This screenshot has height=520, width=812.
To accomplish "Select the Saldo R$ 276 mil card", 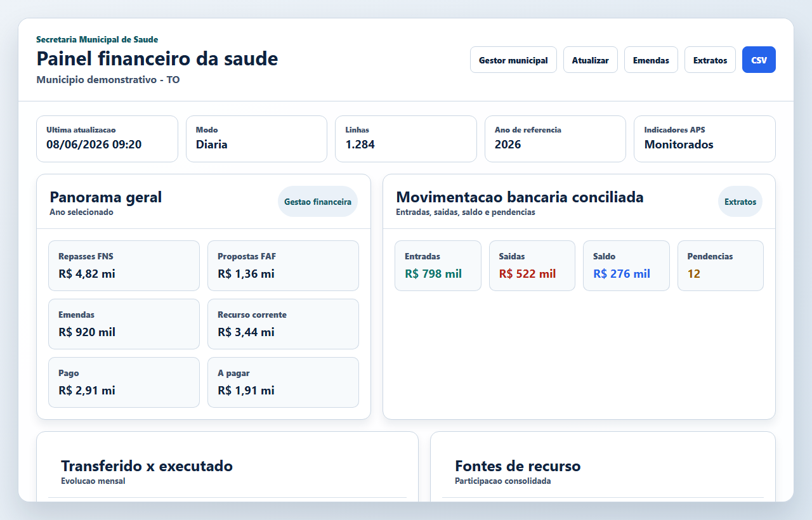I will tap(626, 266).
